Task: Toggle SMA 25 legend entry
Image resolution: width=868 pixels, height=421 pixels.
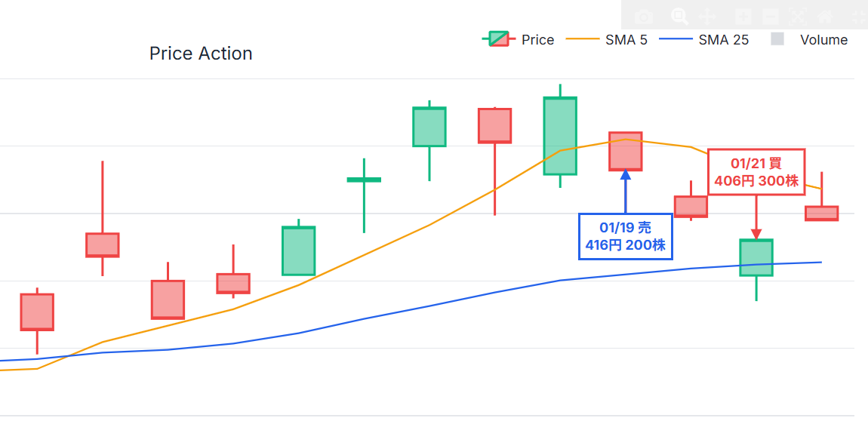Action: 723,40
